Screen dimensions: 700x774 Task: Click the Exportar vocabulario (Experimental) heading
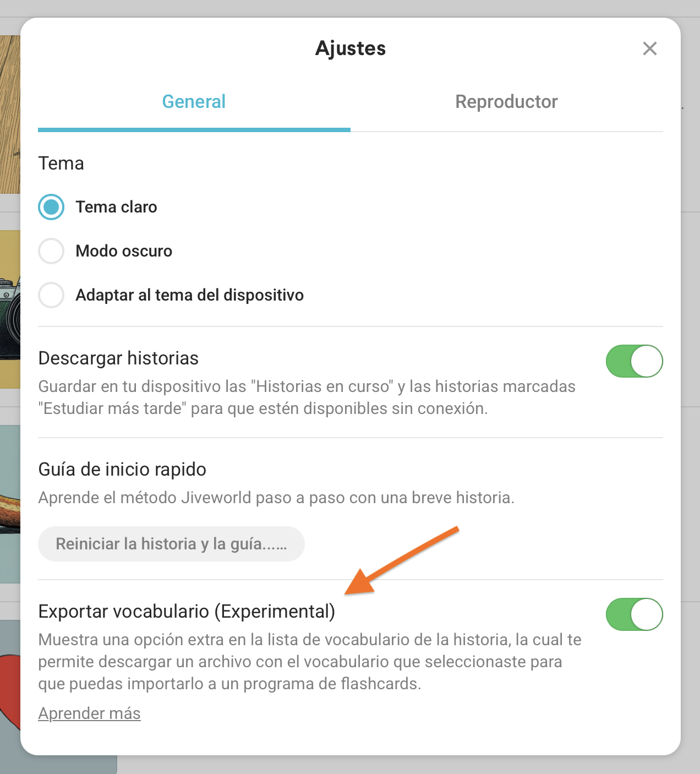coord(187,612)
